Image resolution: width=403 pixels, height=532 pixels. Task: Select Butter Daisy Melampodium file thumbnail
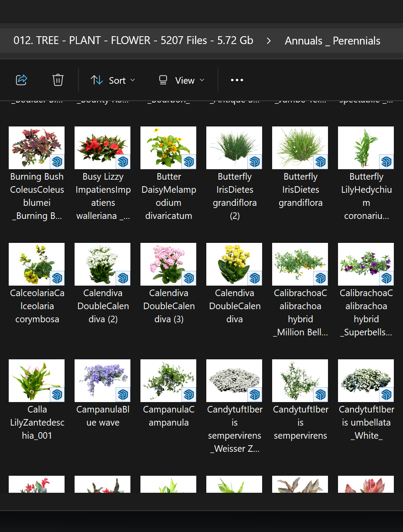[x=168, y=148]
